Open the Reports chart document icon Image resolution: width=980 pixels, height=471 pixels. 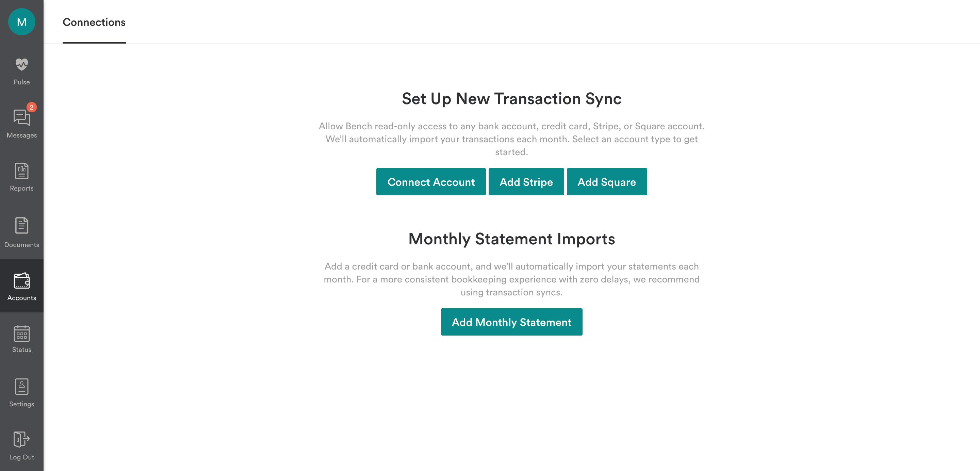[x=22, y=171]
